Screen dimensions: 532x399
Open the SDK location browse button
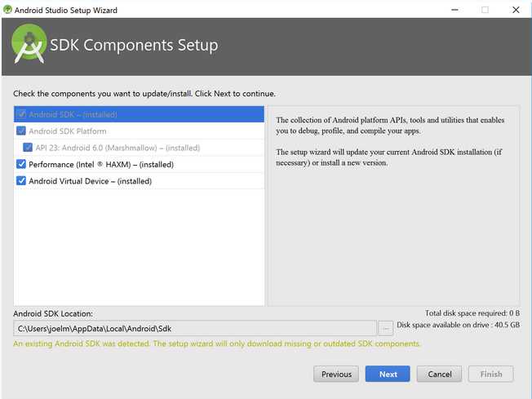coord(386,329)
